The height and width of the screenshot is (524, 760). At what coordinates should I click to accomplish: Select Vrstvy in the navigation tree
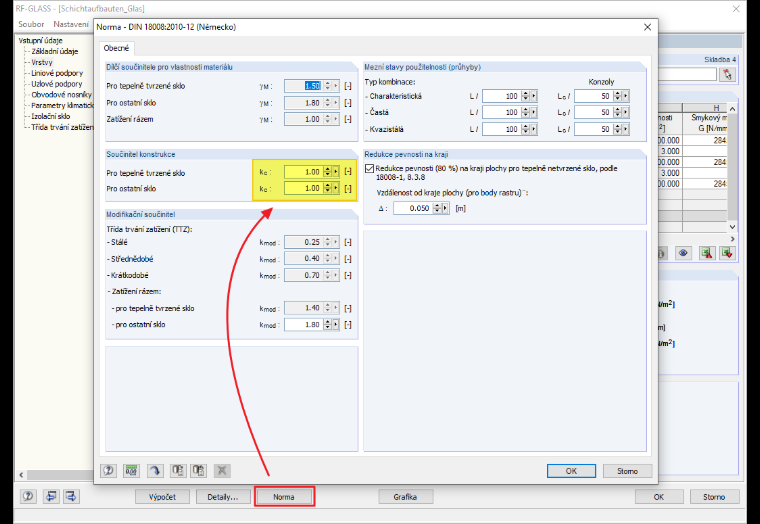point(42,62)
